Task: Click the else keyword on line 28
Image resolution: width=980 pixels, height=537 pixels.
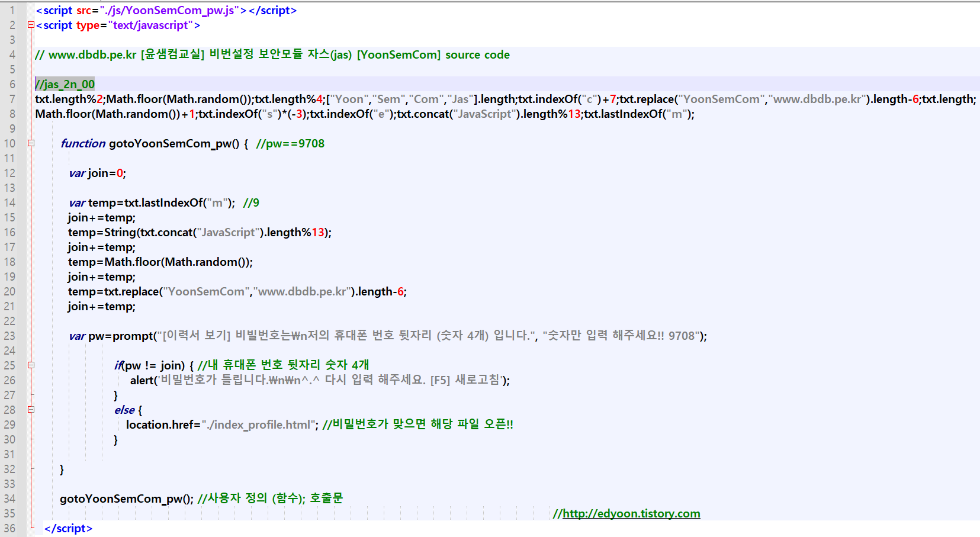Action: (x=124, y=410)
